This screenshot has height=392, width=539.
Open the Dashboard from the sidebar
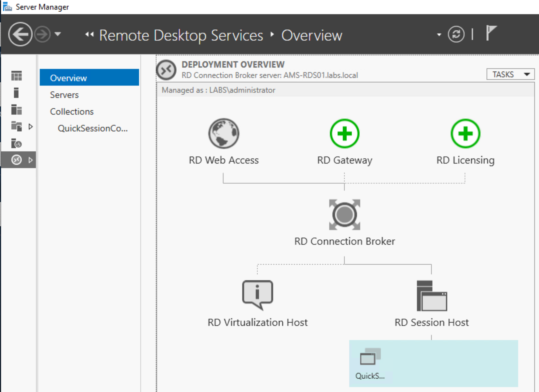click(x=16, y=76)
